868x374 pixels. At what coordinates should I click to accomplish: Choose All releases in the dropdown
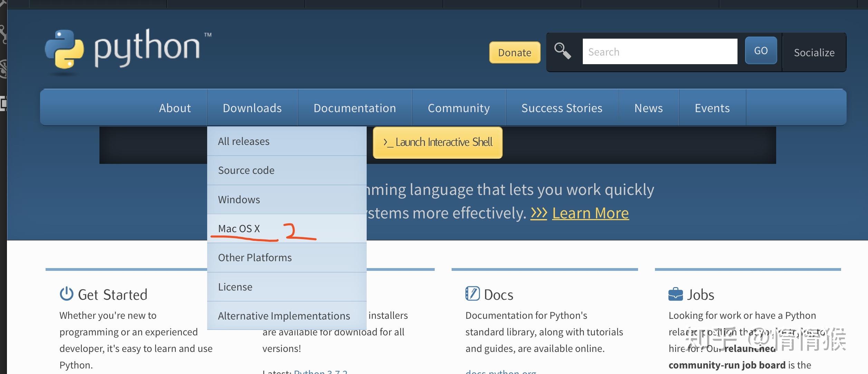243,141
